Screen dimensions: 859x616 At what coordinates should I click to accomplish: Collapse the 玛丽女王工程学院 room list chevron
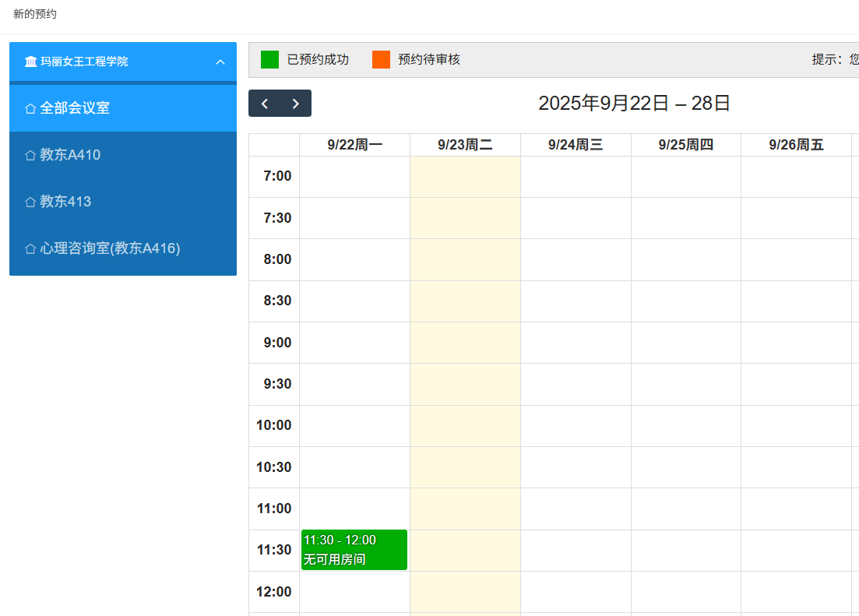(220, 62)
